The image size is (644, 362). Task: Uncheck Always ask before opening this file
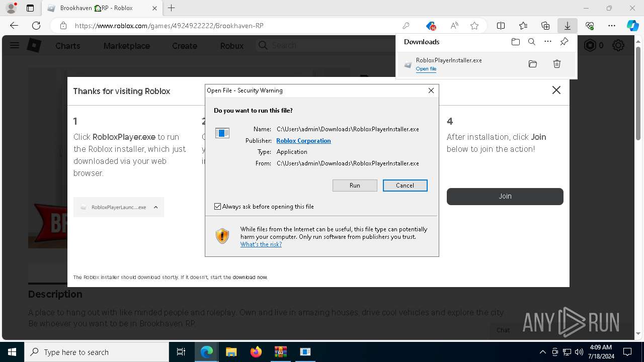click(217, 207)
